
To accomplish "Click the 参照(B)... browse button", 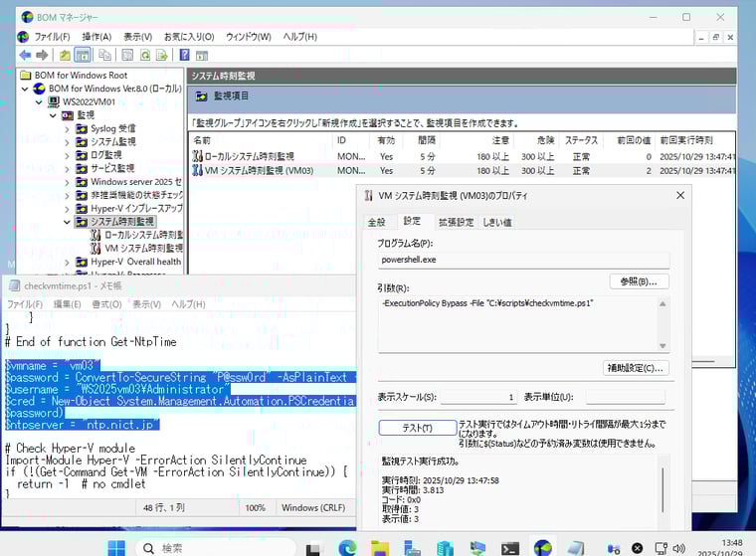I will click(639, 281).
